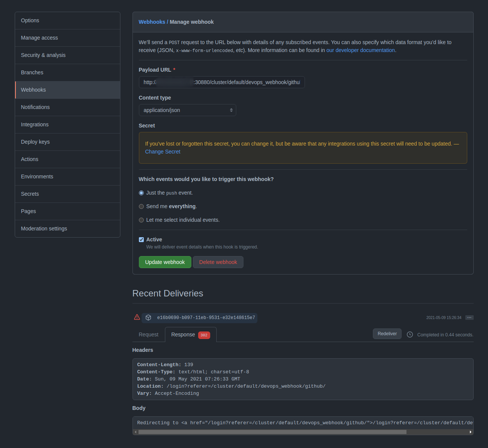Image resolution: width=488 pixels, height=448 pixels.
Task: Click the Change Secret link
Action: pyautogui.click(x=162, y=152)
